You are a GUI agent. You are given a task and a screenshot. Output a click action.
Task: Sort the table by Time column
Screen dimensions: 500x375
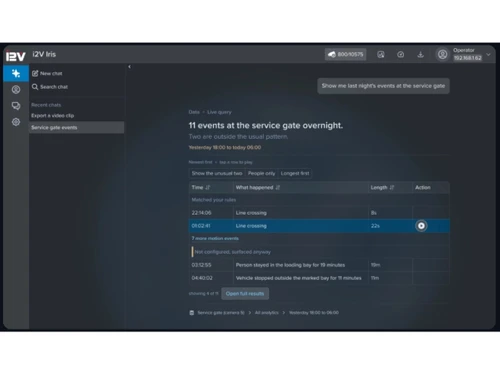click(201, 187)
